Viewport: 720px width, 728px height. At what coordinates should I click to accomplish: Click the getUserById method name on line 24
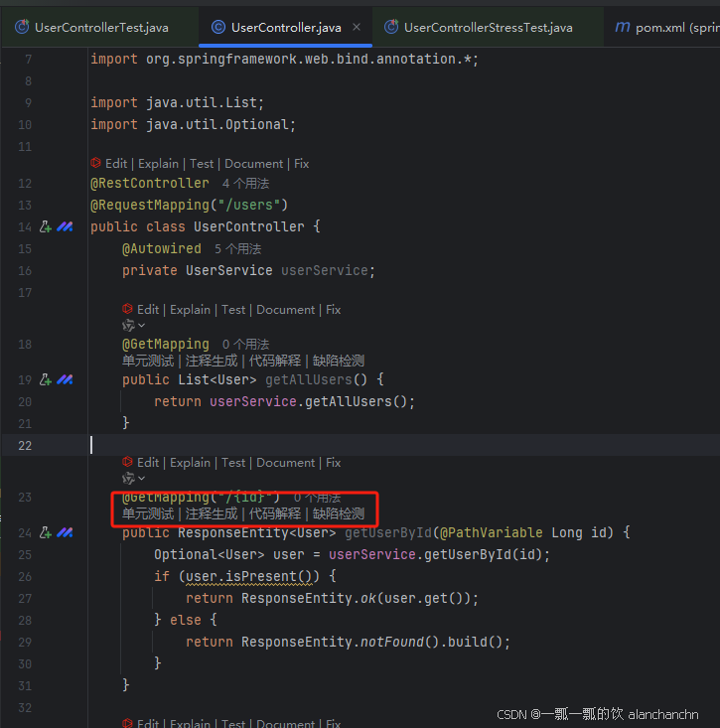(x=388, y=533)
